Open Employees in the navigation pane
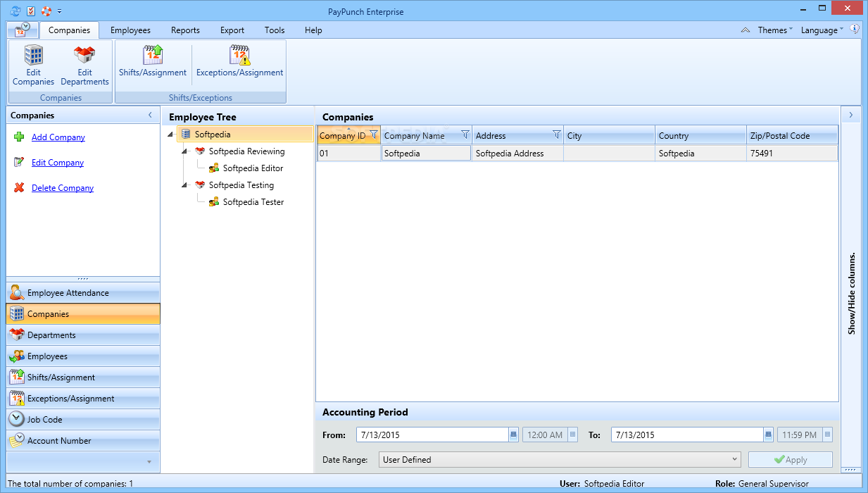The height and width of the screenshot is (493, 868). [83, 356]
